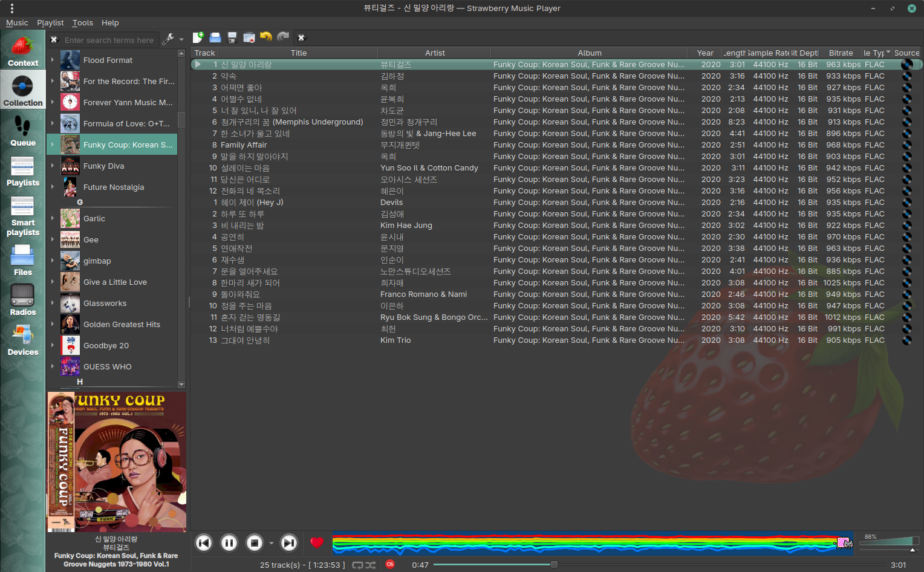Screen dimensions: 924x572
Task: Click the close playlist icon with red X
Action: coord(249,37)
